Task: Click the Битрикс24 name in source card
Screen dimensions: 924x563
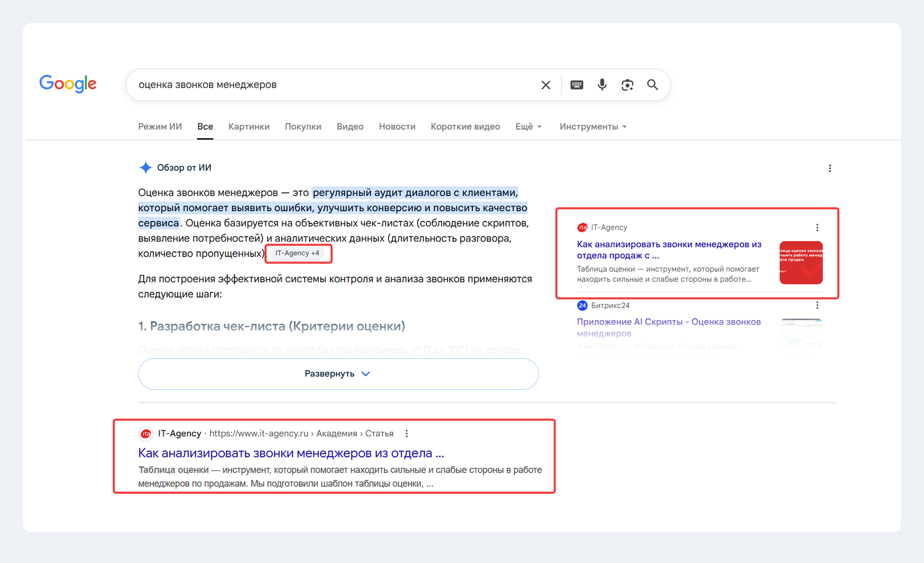Action: click(x=610, y=305)
